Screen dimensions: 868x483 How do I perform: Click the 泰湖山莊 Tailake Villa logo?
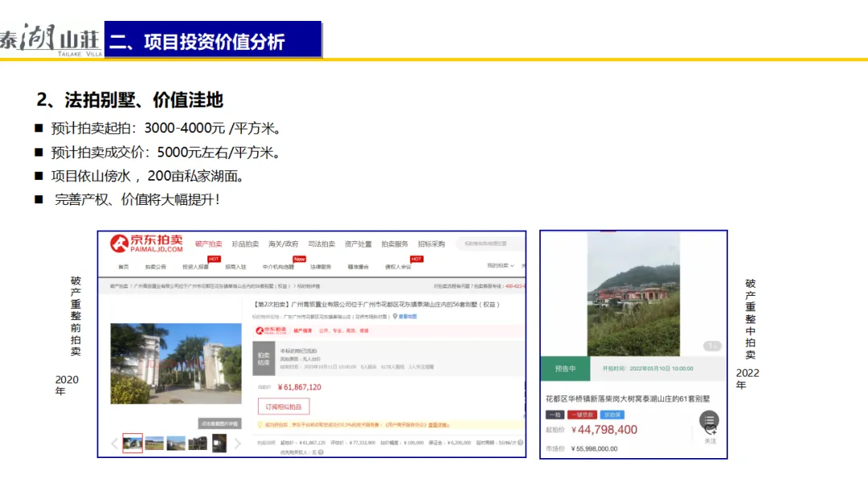tap(51, 40)
